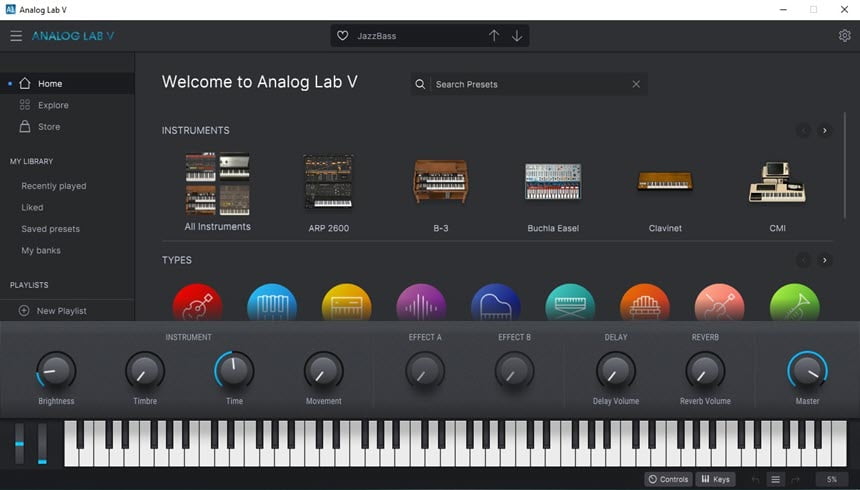Select the green trumpet brass type icon
860x490 pixels.
[x=795, y=302]
